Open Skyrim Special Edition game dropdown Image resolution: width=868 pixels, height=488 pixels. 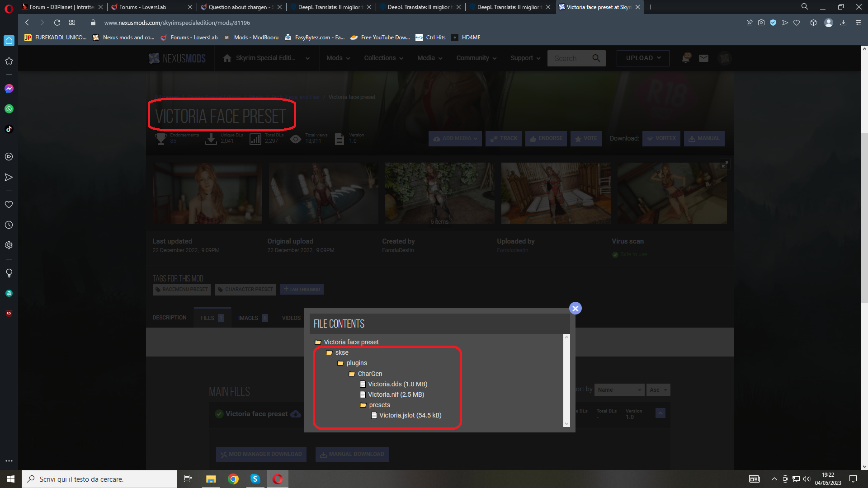(266, 58)
